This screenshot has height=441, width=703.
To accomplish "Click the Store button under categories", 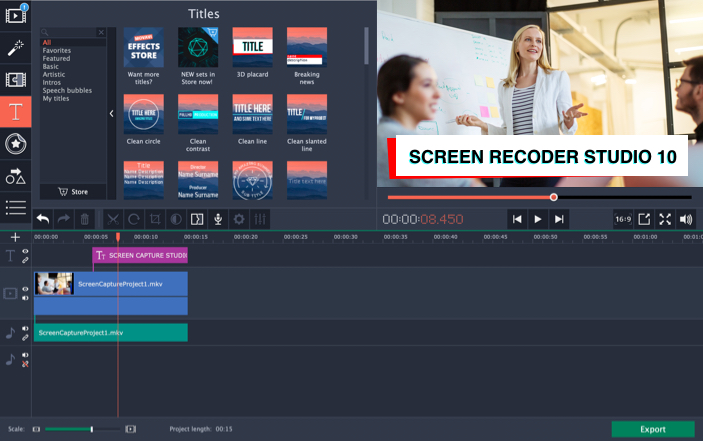I will 72,190.
